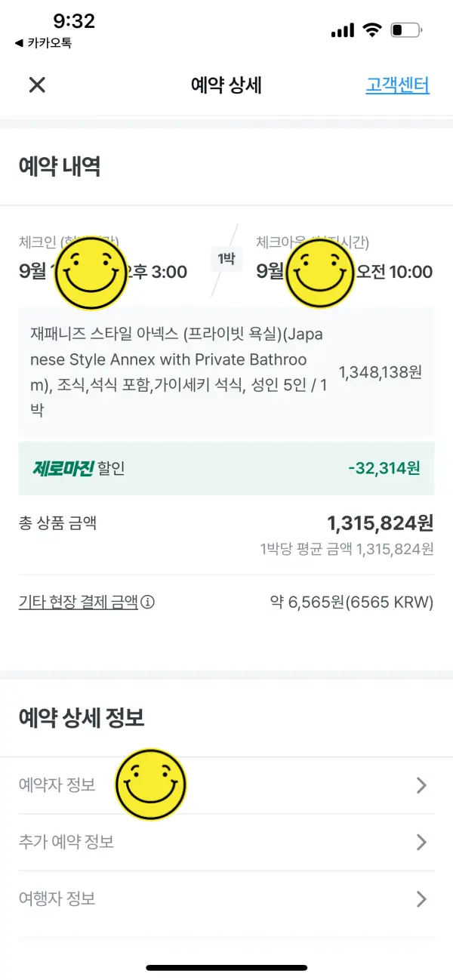Expand 여행자 정보 section
This screenshot has height=980, width=453.
click(x=226, y=898)
